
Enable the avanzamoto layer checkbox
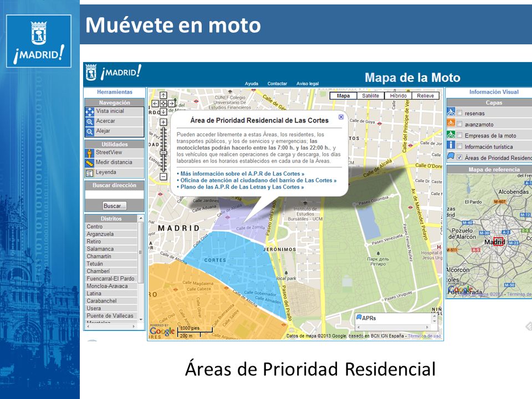[x=459, y=124]
